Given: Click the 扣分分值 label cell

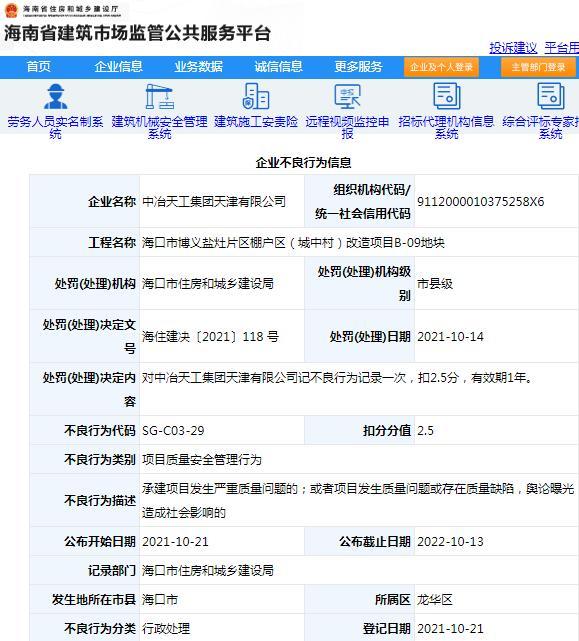Looking at the screenshot, I should click(x=360, y=431).
